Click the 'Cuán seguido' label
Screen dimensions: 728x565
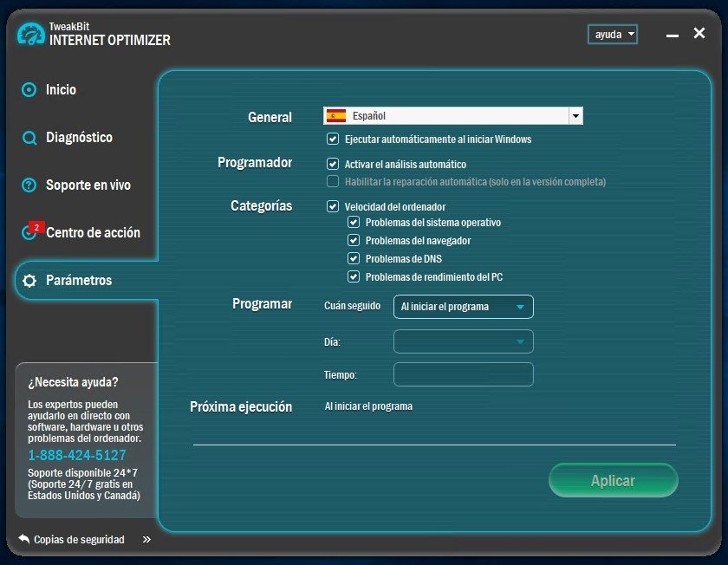[352, 306]
